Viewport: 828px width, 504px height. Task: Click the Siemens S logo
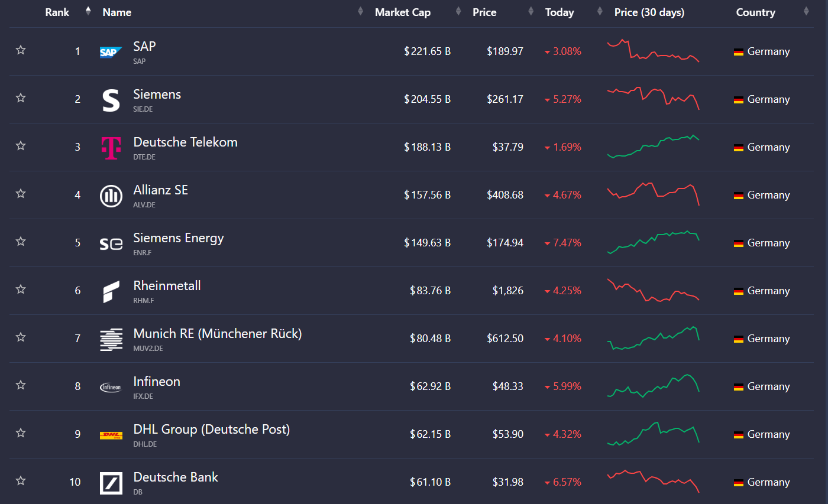point(111,100)
